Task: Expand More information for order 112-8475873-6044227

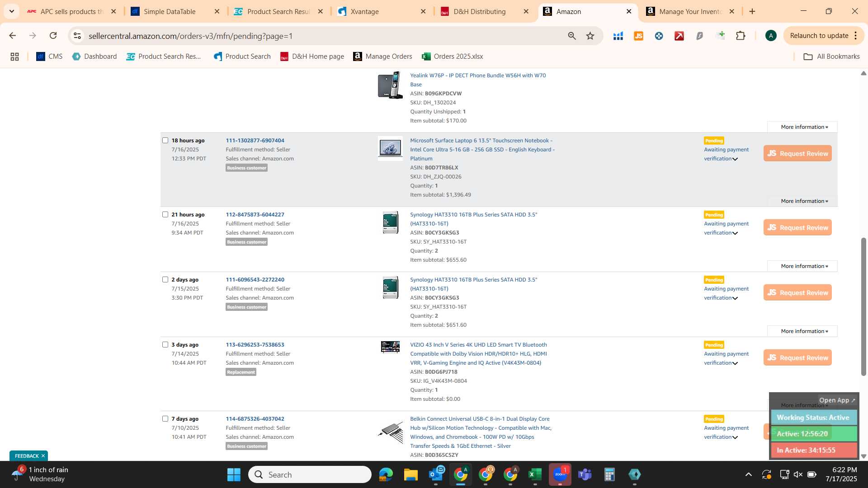Action: pyautogui.click(x=802, y=266)
